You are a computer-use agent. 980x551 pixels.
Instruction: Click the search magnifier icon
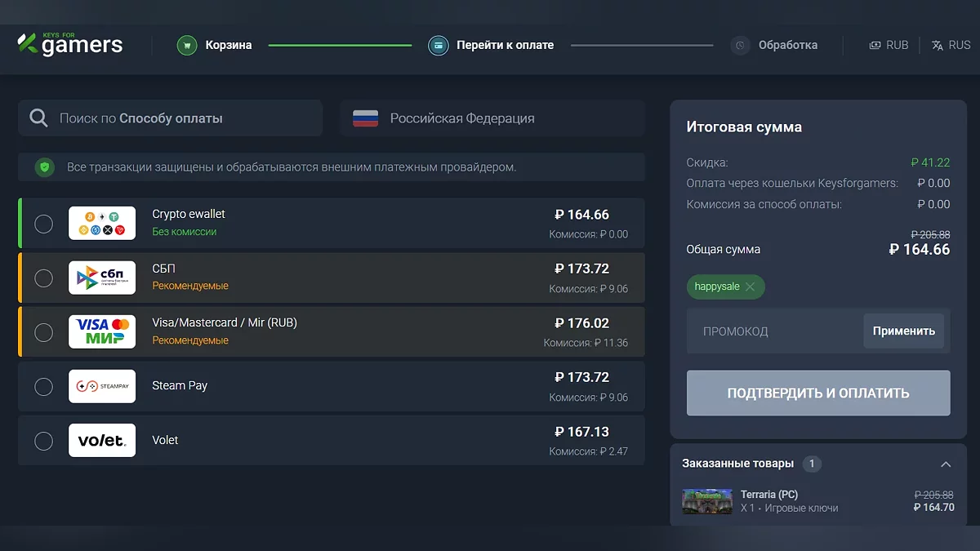(x=38, y=118)
